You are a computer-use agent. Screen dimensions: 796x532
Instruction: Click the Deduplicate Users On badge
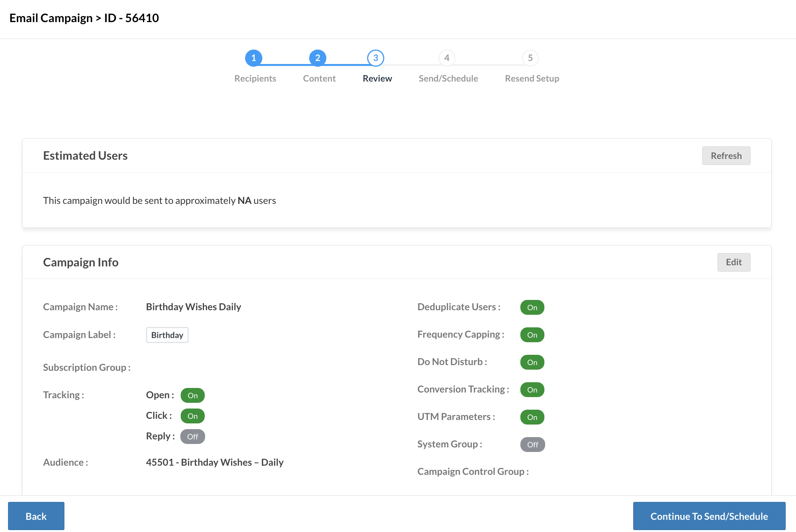pos(532,308)
